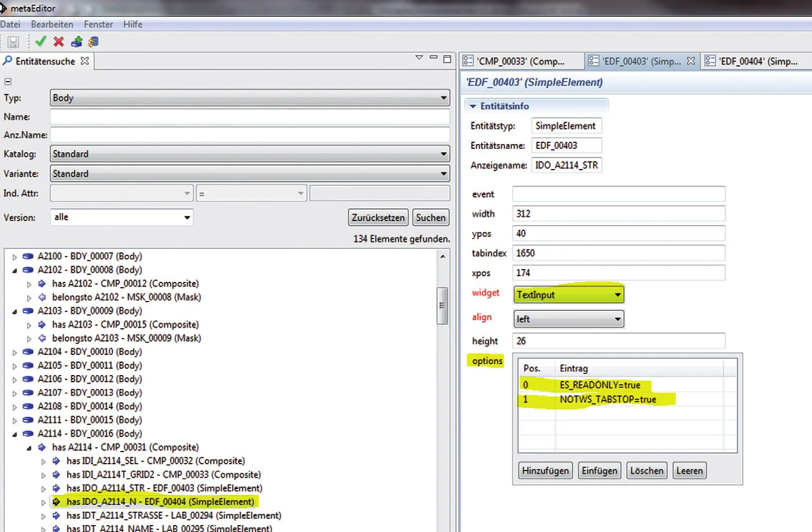
Task: Click the Suchen button
Action: pyautogui.click(x=431, y=218)
